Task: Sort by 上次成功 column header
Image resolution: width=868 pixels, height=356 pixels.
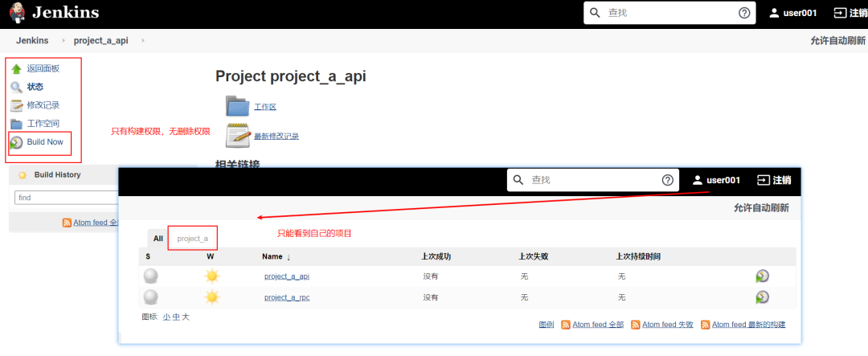Action: click(x=436, y=257)
